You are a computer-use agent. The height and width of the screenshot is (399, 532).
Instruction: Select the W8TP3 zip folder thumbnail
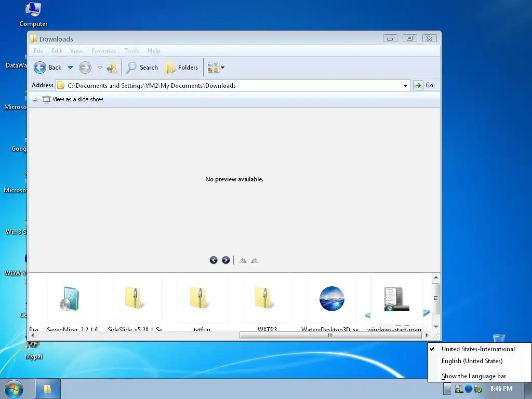(x=267, y=299)
